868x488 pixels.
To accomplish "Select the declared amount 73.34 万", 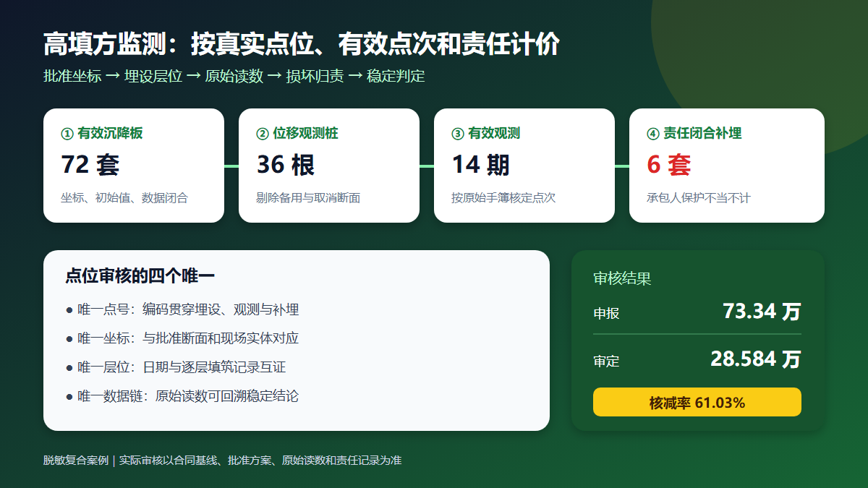I will [762, 312].
